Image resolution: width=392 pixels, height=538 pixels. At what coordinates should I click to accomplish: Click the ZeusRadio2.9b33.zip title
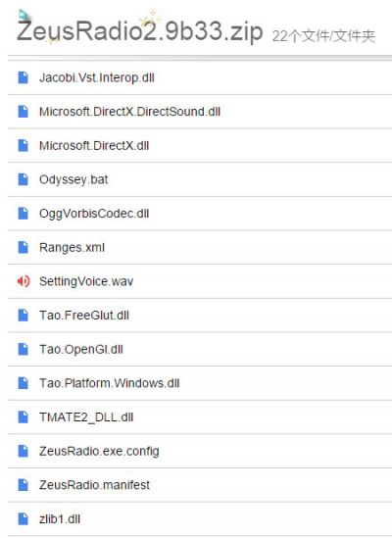[140, 31]
